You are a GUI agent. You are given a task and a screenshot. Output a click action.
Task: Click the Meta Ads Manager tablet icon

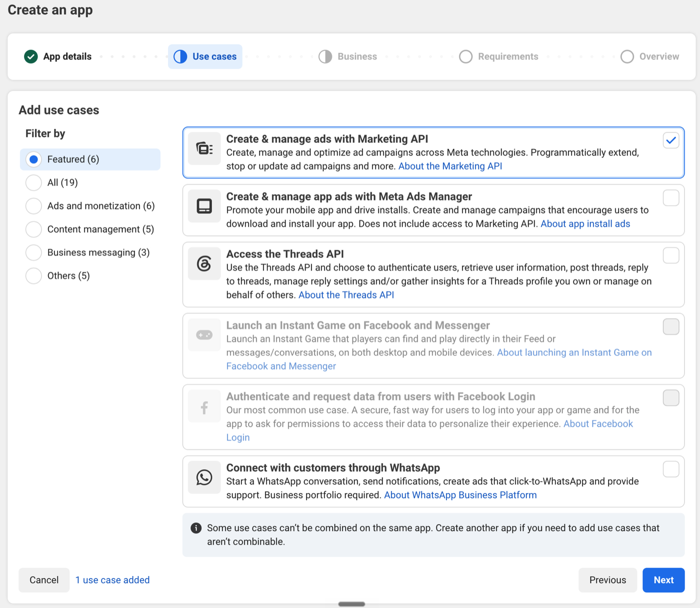click(204, 206)
